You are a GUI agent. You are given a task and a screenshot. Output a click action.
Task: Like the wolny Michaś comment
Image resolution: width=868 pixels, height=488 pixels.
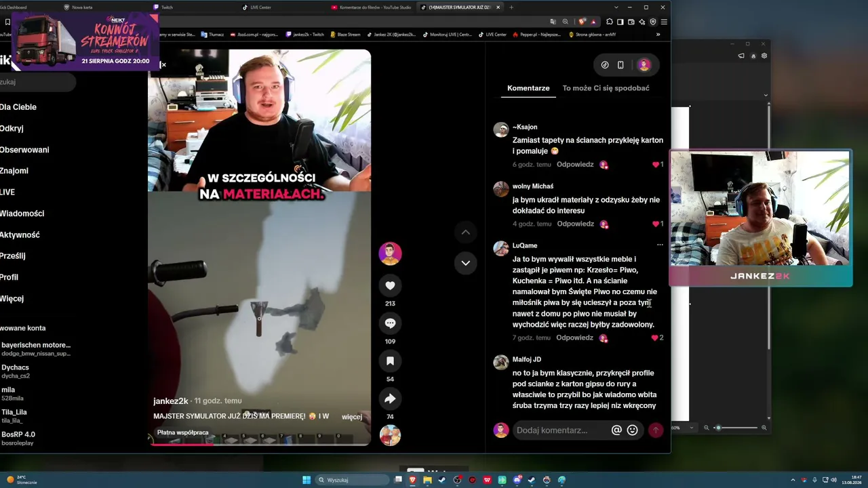pyautogui.click(x=657, y=224)
